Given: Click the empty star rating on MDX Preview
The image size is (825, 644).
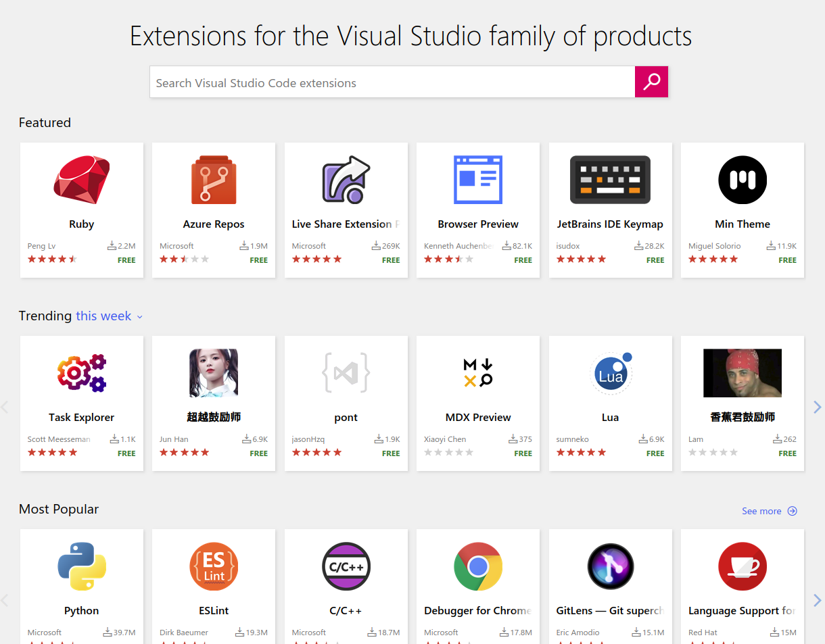Looking at the screenshot, I should (x=449, y=453).
